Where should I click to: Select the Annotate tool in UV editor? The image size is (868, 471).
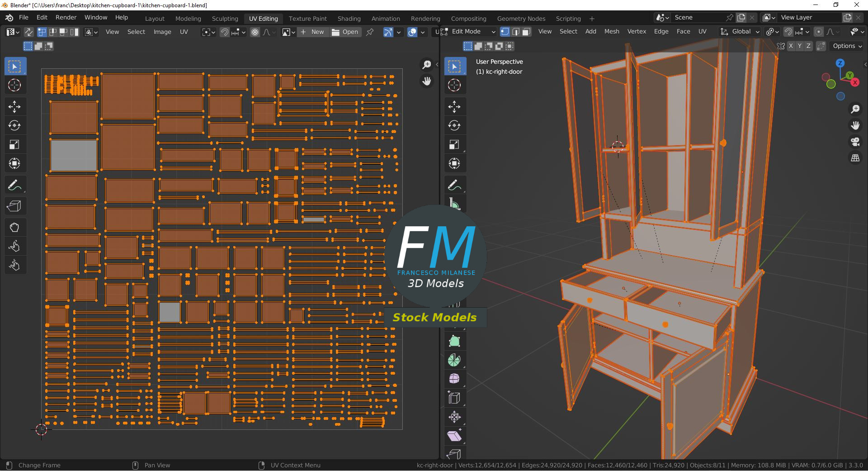pyautogui.click(x=14, y=185)
